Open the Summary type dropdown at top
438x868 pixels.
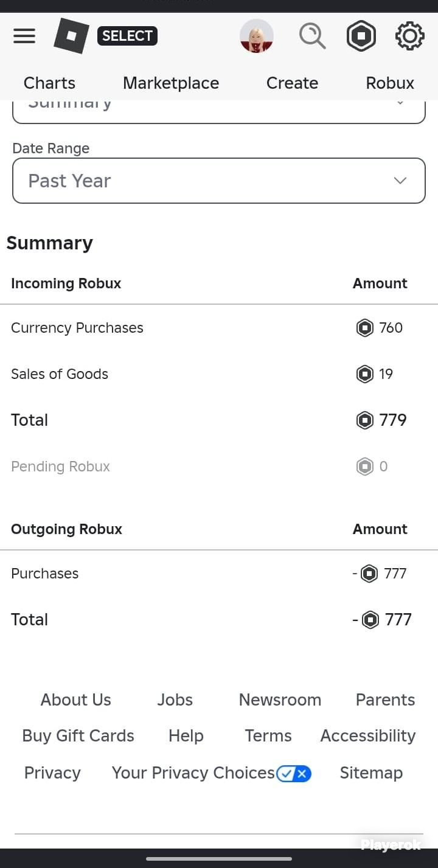219,111
